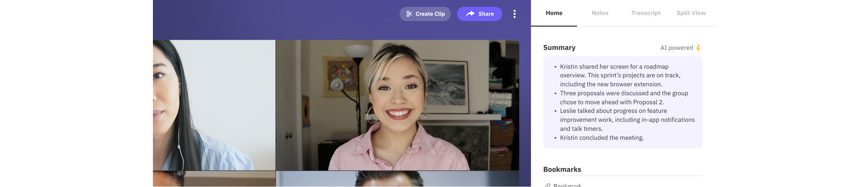Image resolution: width=868 pixels, height=187 pixels.
Task: Select the video of woman in pink shirt
Action: pyautogui.click(x=397, y=105)
